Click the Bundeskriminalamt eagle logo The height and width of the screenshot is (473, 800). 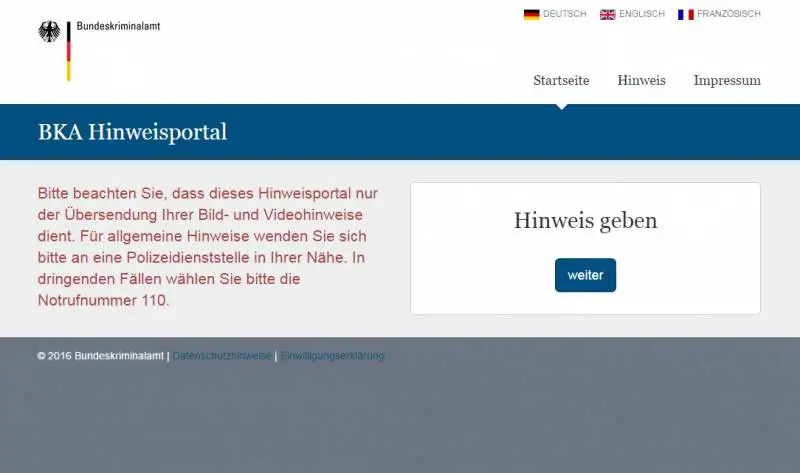[49, 32]
